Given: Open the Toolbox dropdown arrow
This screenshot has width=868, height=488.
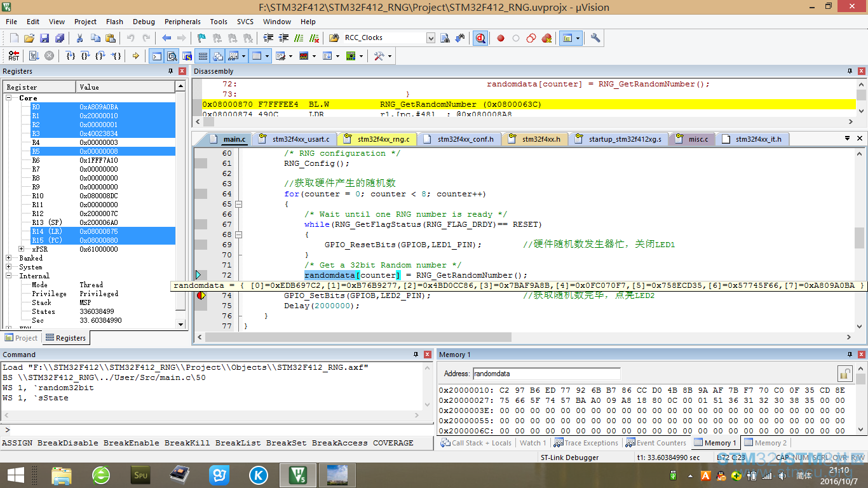Looking at the screenshot, I should [390, 56].
